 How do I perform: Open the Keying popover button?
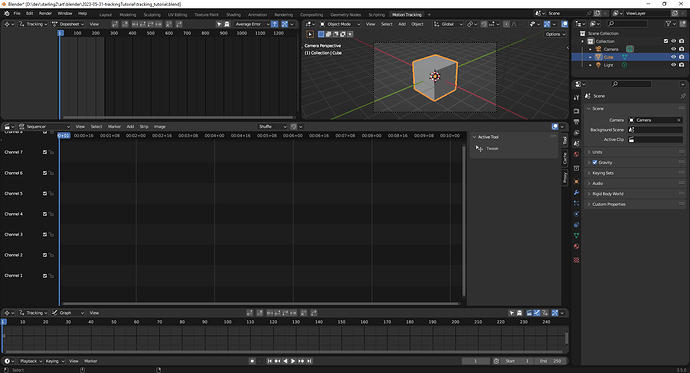tap(55, 361)
